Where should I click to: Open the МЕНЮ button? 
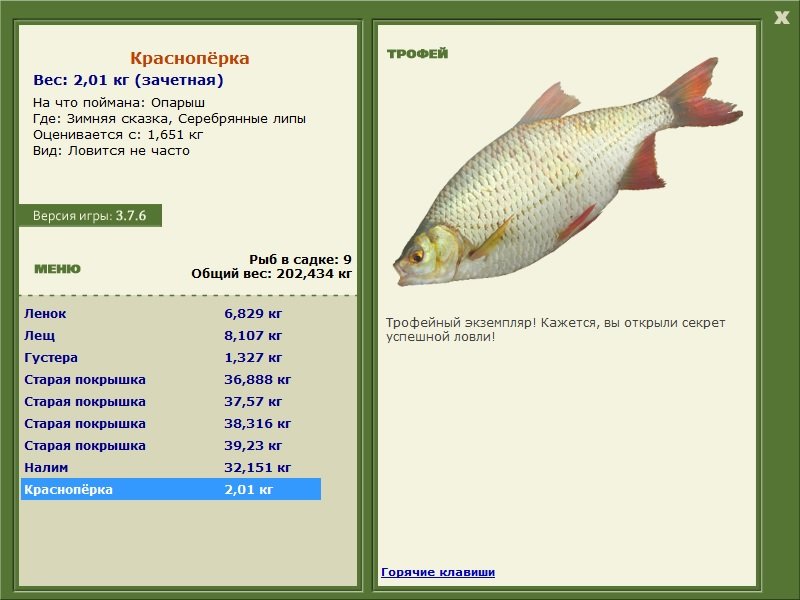click(57, 269)
